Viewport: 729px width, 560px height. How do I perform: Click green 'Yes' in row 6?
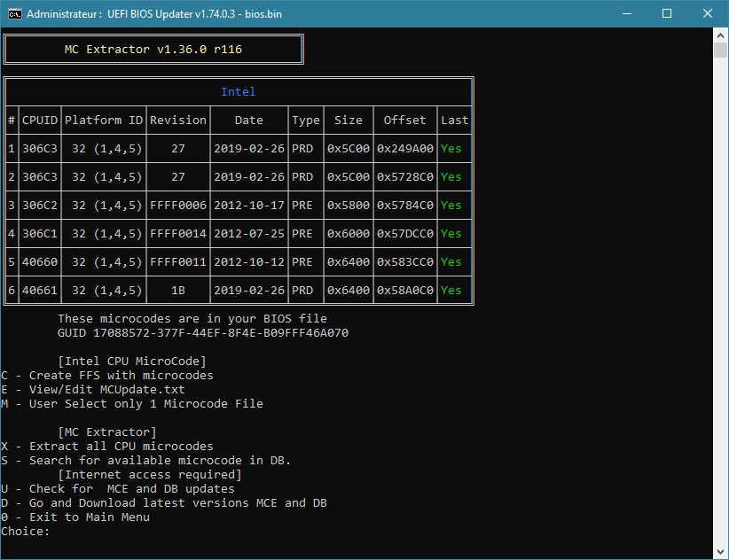tap(451, 291)
